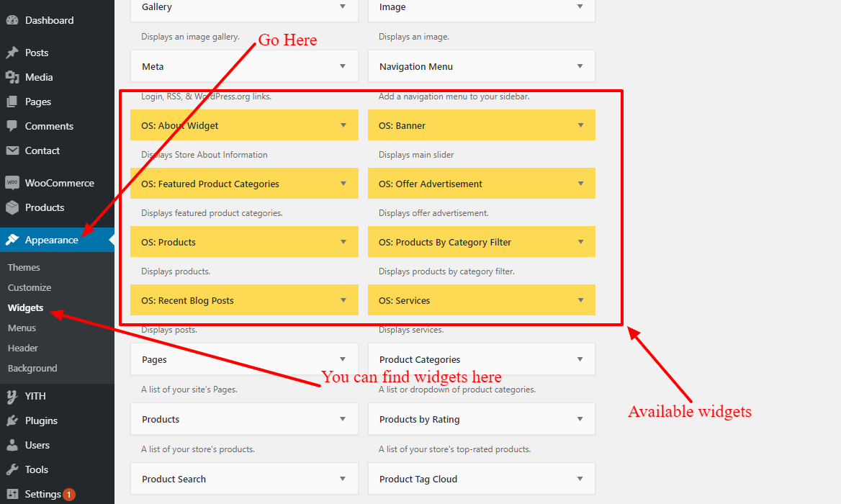Click the YITH icon in sidebar
The image size is (841, 504).
[x=12, y=396]
